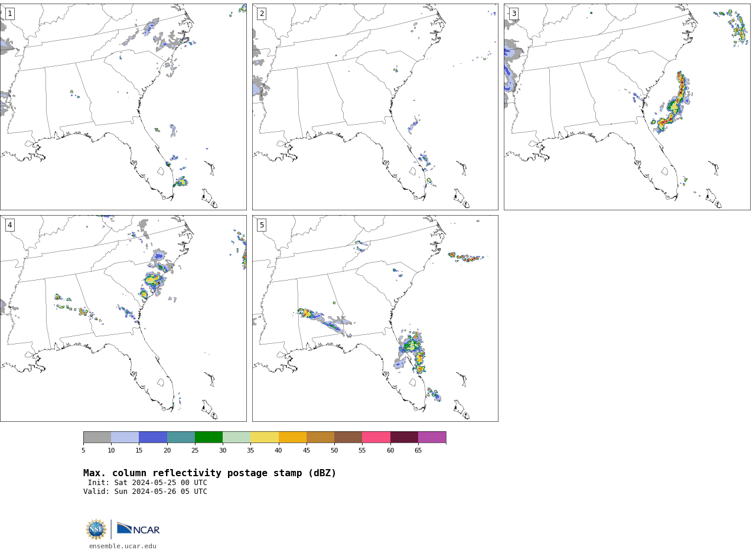Viewport: 756px width, 553px height.
Task: Click the Valid: Sun 2024-05-26 05 UTC line
Action: pos(145,492)
